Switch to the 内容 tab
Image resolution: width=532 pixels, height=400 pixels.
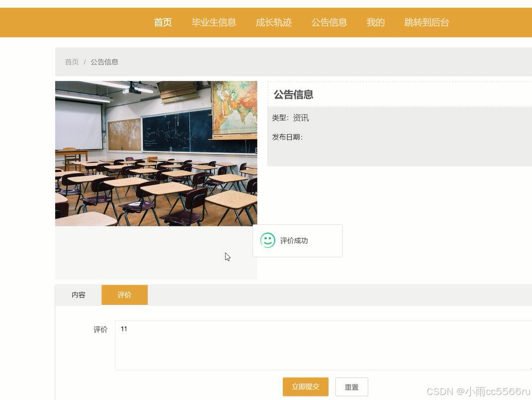coord(80,295)
